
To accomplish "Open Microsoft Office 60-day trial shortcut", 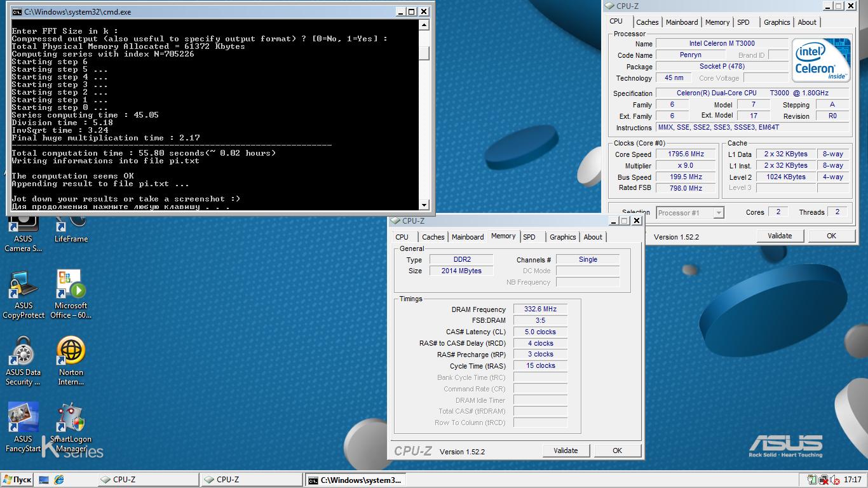I will (x=71, y=294).
